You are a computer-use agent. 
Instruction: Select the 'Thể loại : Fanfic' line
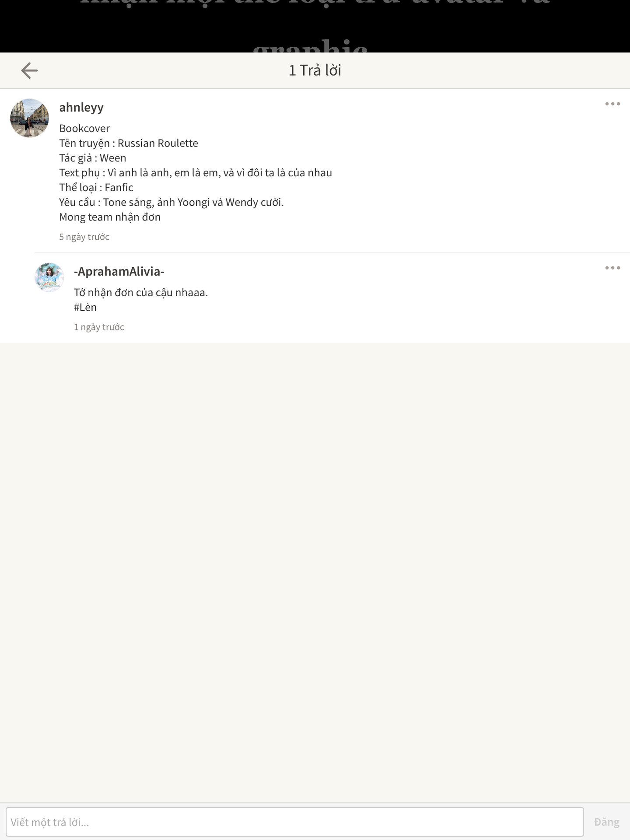pyautogui.click(x=96, y=187)
